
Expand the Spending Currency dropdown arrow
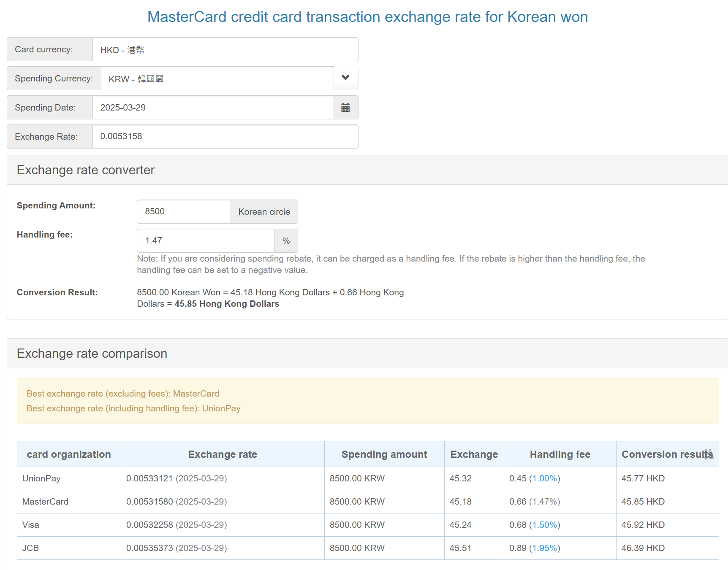(345, 78)
